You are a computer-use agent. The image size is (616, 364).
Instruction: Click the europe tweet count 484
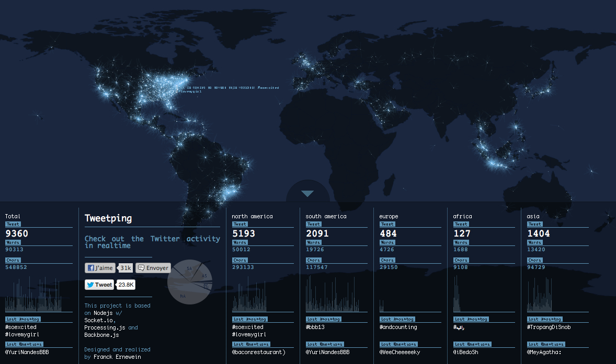tap(388, 234)
